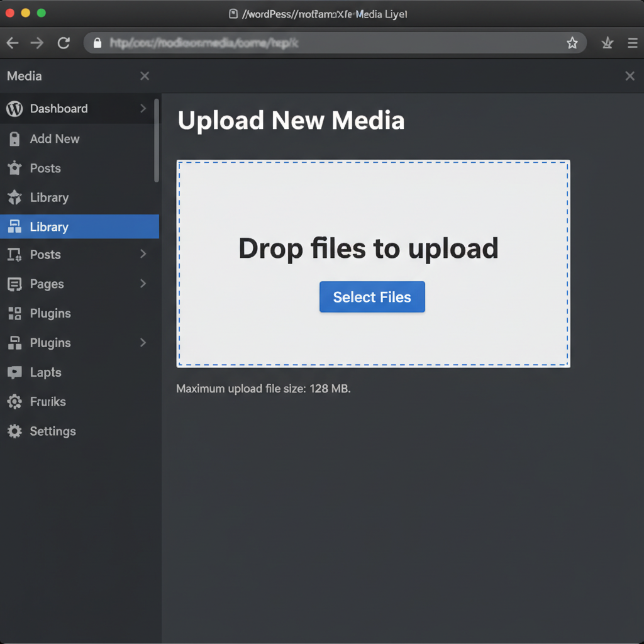Click the Settings gear icon

click(14, 431)
